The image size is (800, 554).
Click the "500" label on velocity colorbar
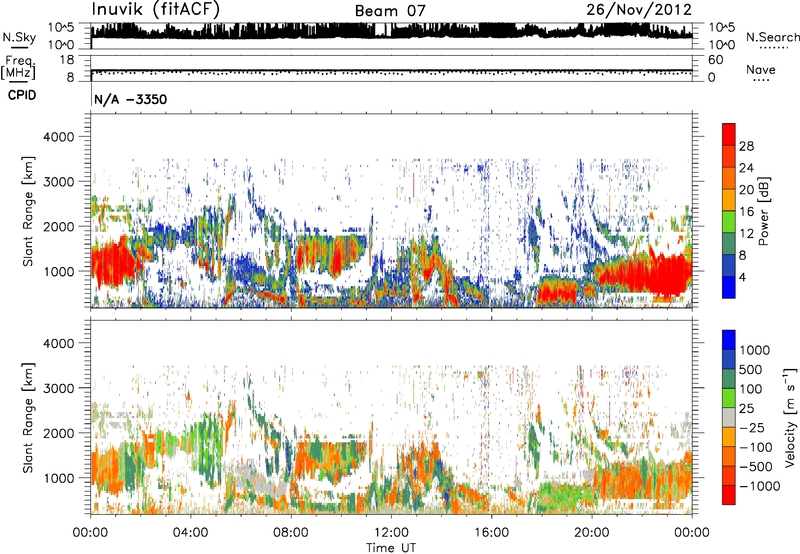[751, 370]
